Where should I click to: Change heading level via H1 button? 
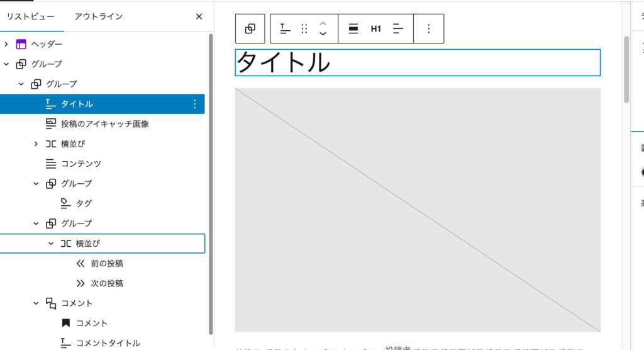[375, 28]
